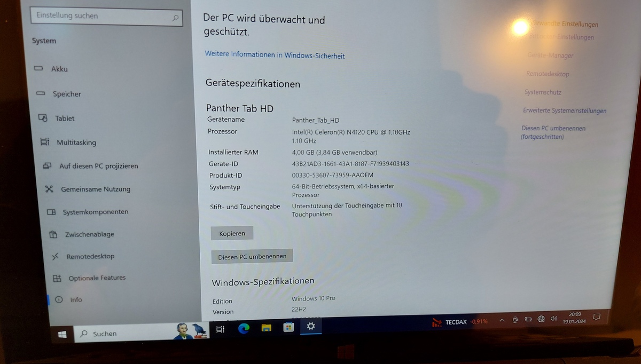
Task: Click the 64-Bit-Betriebssystem system type text
Action: tap(343, 191)
